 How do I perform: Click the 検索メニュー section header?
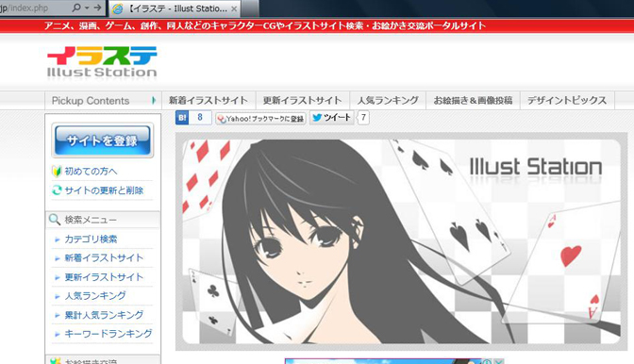click(x=103, y=220)
